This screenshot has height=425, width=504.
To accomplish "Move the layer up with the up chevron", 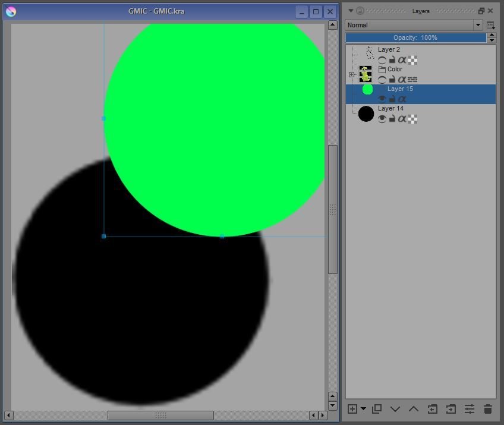I will (x=414, y=409).
